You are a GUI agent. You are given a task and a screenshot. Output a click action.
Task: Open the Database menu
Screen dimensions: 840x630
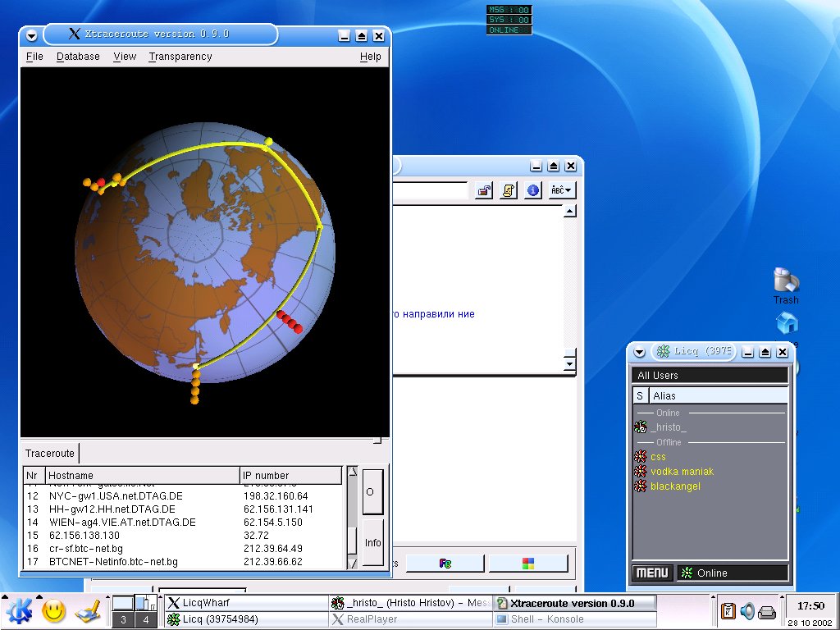78,57
